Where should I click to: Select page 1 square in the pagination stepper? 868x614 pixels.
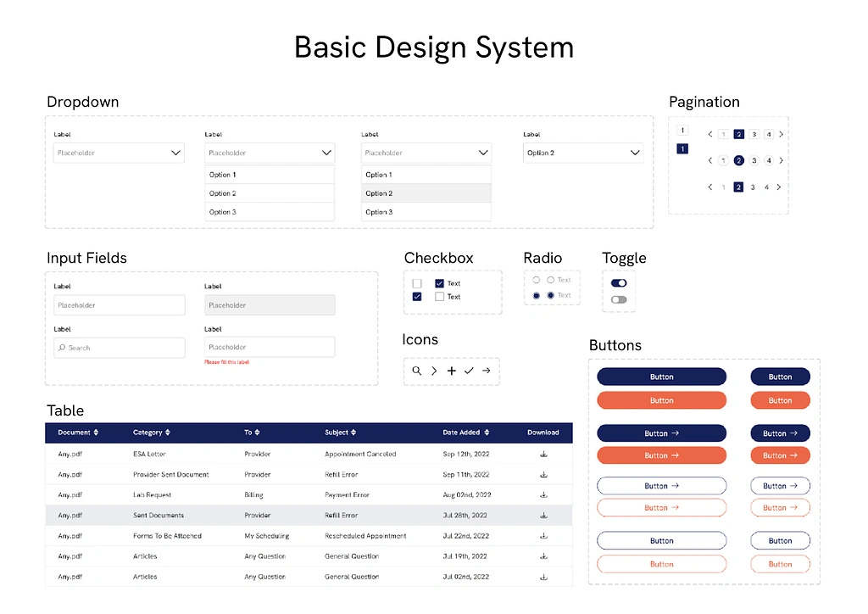click(x=682, y=131)
